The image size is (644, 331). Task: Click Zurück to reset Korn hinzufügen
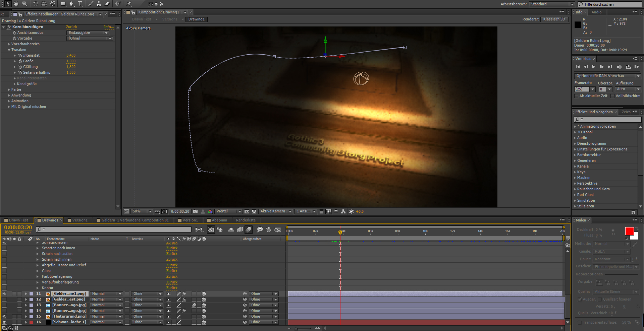(x=71, y=27)
